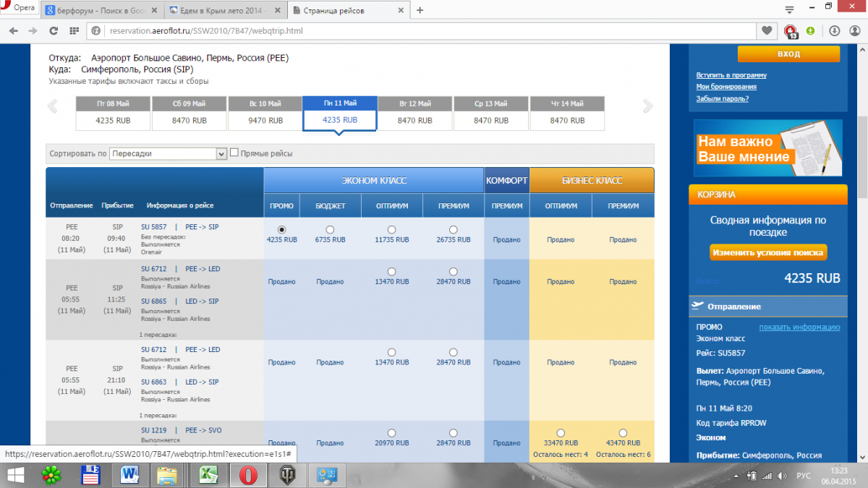Click the ICQ flower icon in taskbar
Viewport: 868px width, 488px height.
coord(52,475)
